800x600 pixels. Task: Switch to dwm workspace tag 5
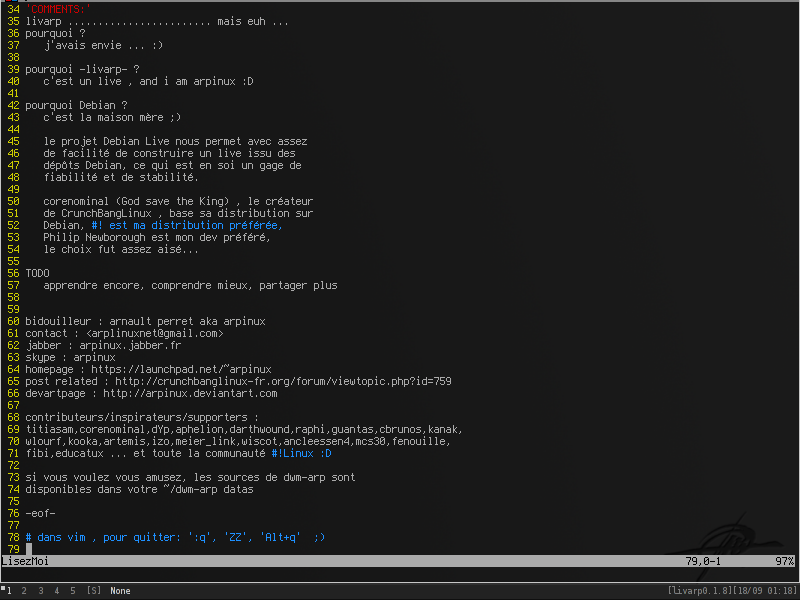tap(73, 590)
